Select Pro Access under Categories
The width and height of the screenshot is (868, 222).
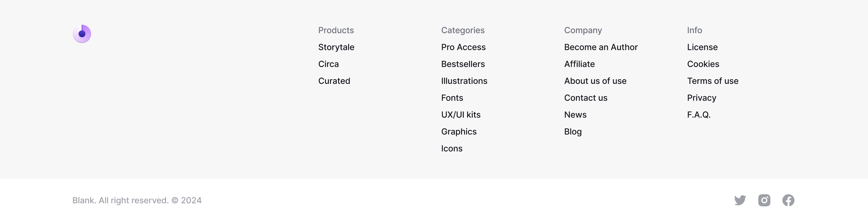[x=463, y=47]
